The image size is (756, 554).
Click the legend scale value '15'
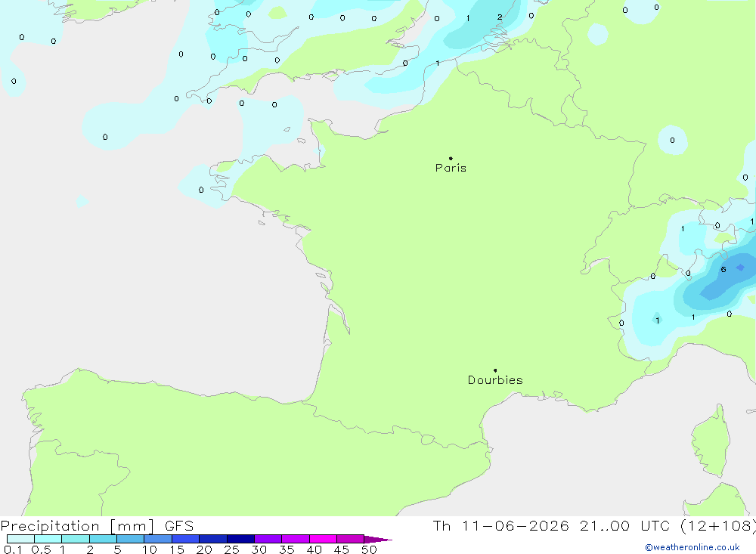pyautogui.click(x=177, y=549)
